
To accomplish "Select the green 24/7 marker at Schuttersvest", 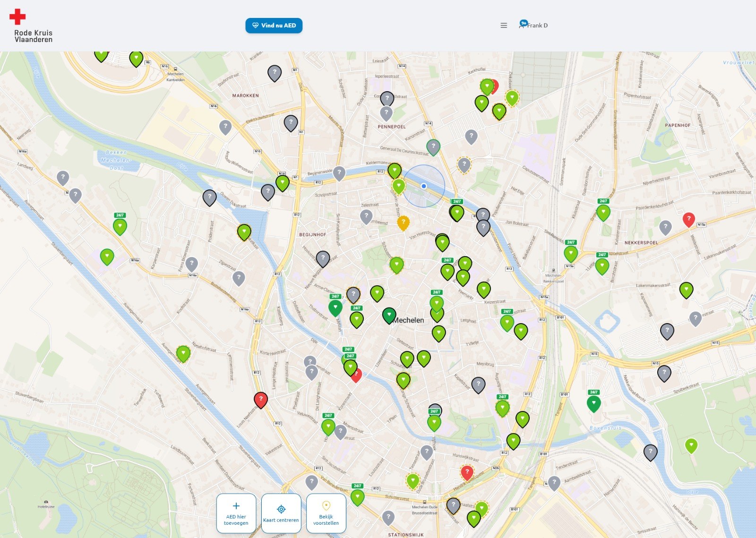I will pyautogui.click(x=358, y=497).
